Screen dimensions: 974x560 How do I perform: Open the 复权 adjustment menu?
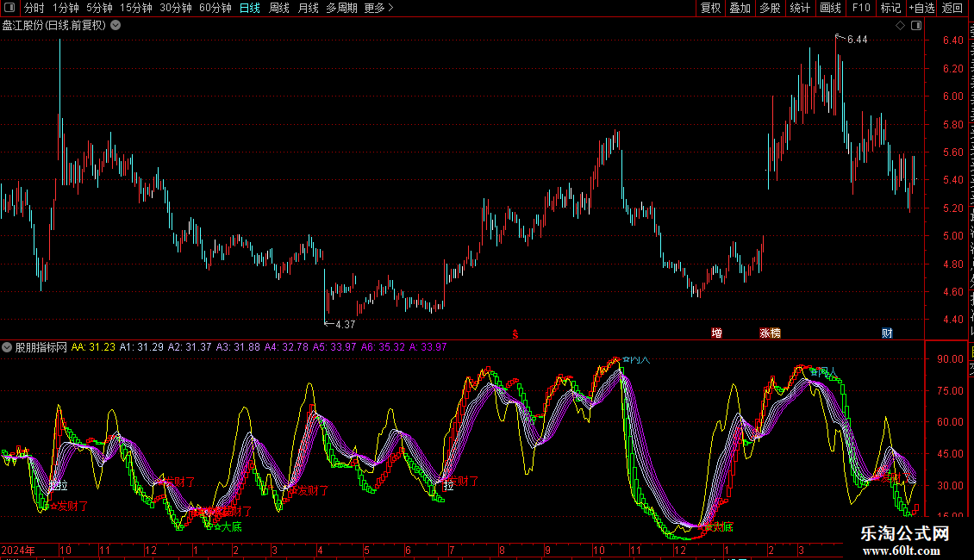point(710,8)
